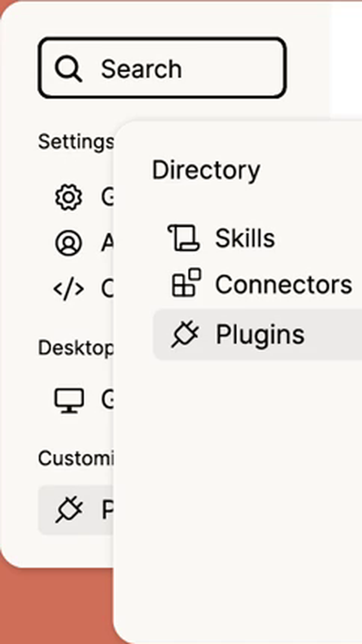Screen dimensions: 362x644
Task: Click the magnifying glass search icon
Action: (x=68, y=69)
